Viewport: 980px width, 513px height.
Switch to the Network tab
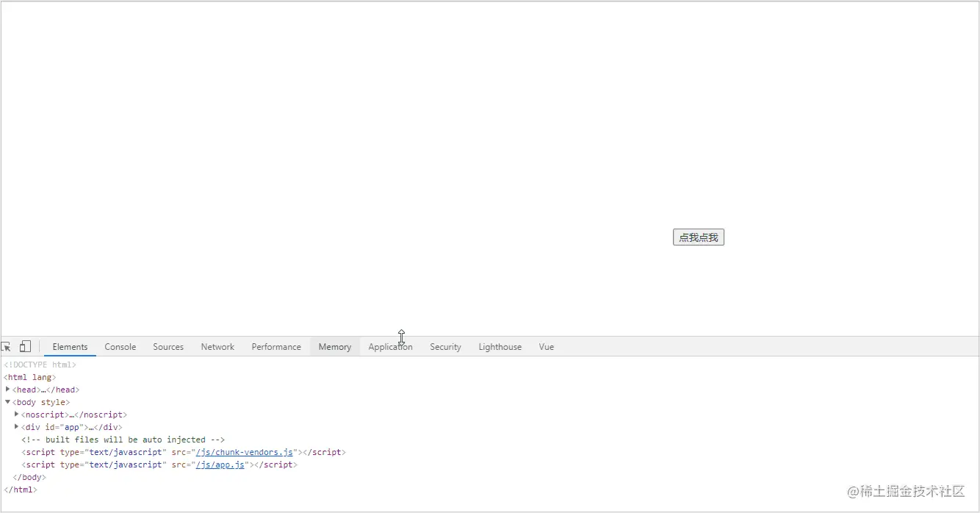217,347
